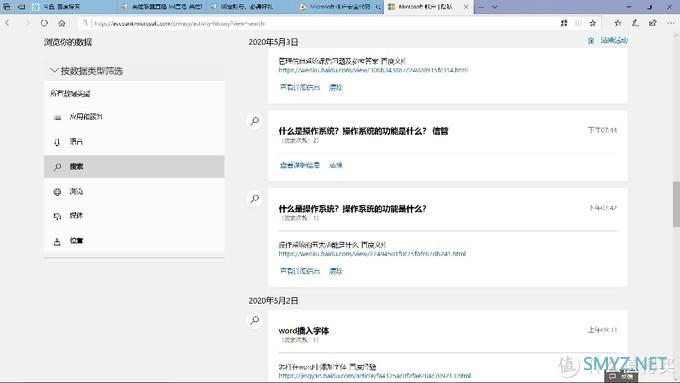This screenshot has width=680, height=383.
Task: Click the browser forward arrow
Action: click(x=27, y=23)
